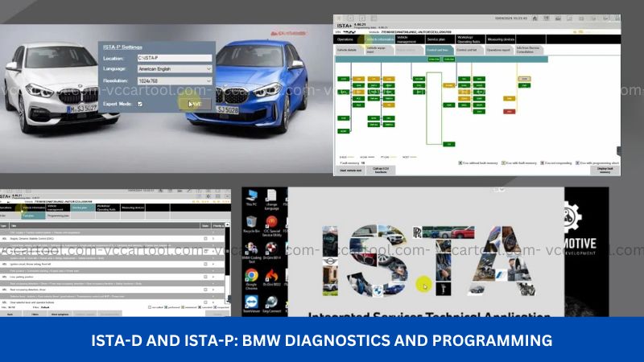Expand the Seat occupancy detection row arrow
Screen dimensions: 644x362
pos(213,290)
